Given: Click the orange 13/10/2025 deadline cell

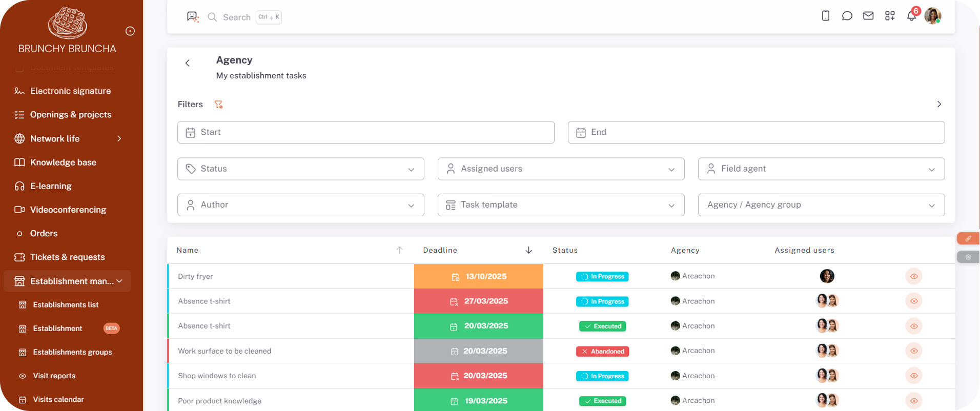Looking at the screenshot, I should pos(478,276).
